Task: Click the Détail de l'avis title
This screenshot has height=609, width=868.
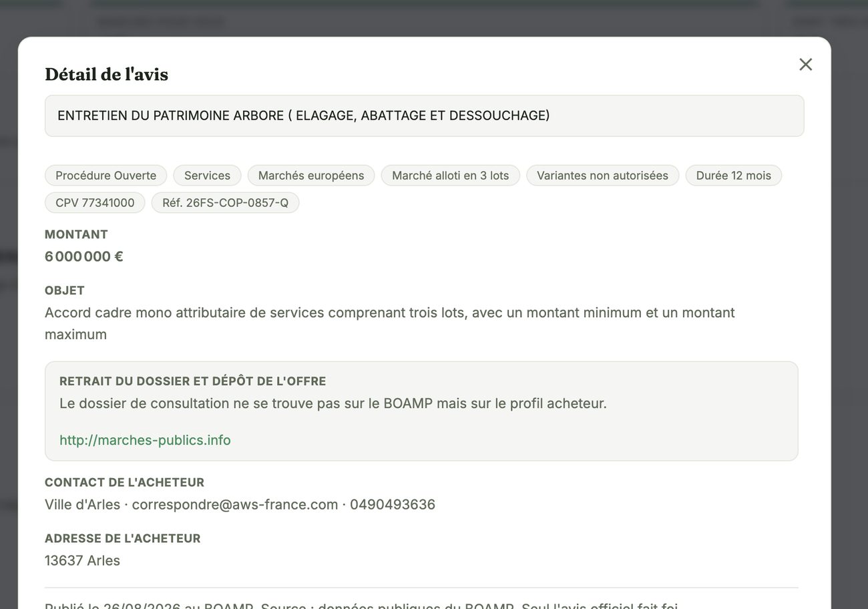Action: 107,74
